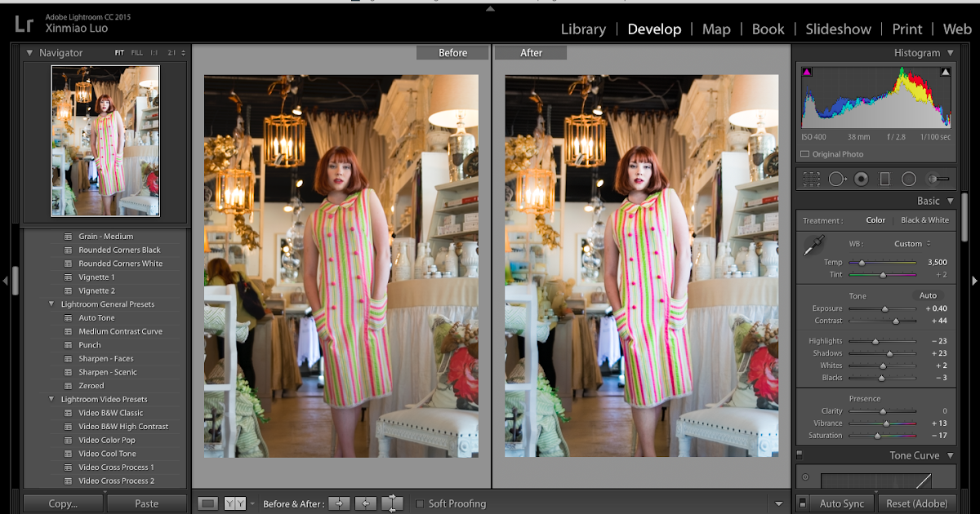The image size is (980, 514).
Task: Pick the White Balance Selector eyedropper
Action: click(x=814, y=245)
